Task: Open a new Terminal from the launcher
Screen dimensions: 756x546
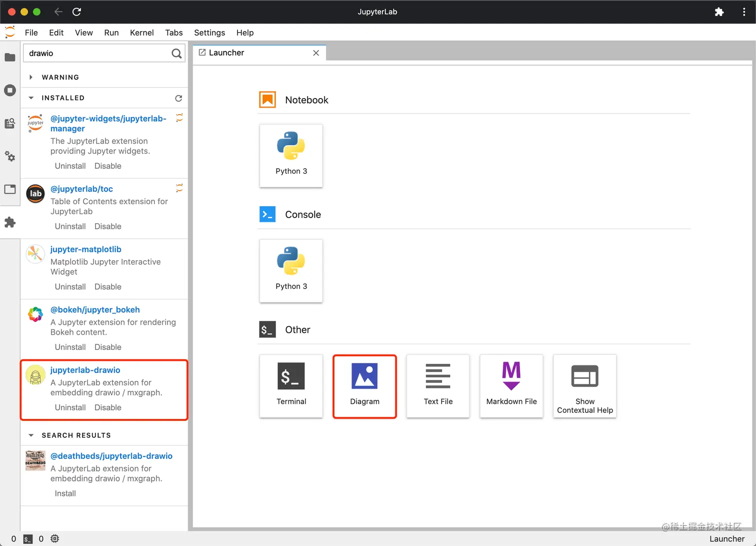Action: [x=291, y=386]
